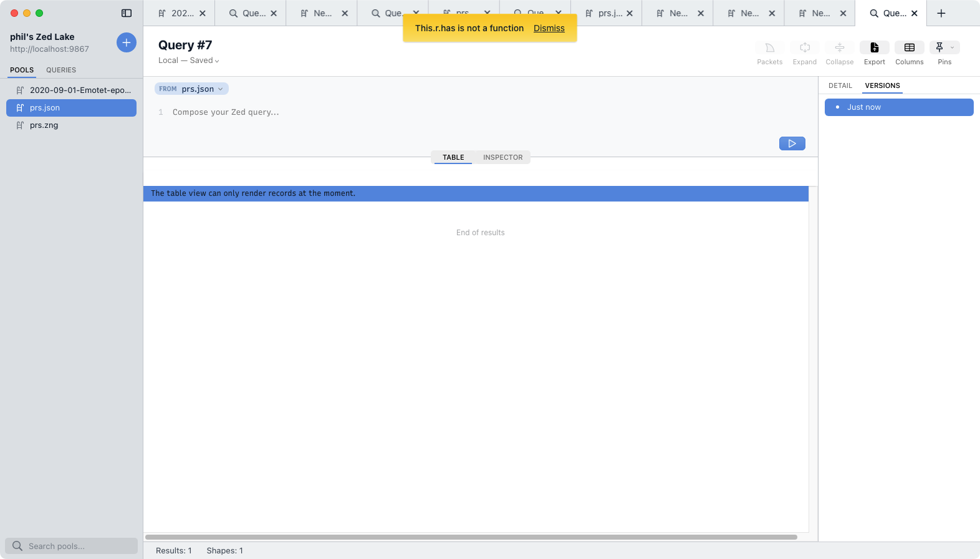Switch to the QUERIES sidebar tab
Image resolution: width=980 pixels, height=559 pixels.
coord(61,70)
